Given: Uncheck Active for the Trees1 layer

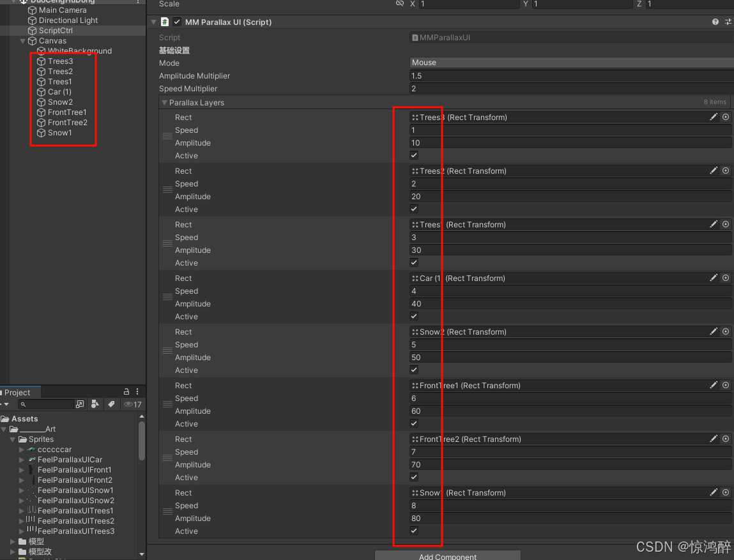Looking at the screenshot, I should pyautogui.click(x=414, y=262).
